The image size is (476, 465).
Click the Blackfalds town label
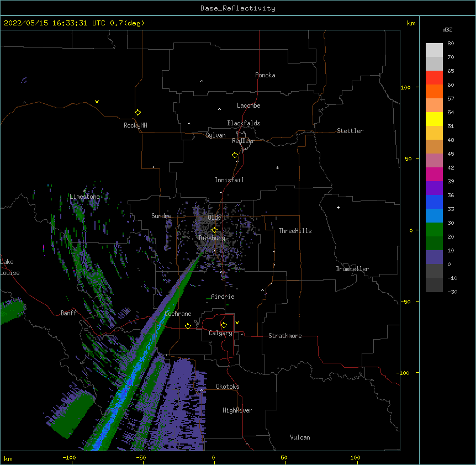[x=244, y=123]
